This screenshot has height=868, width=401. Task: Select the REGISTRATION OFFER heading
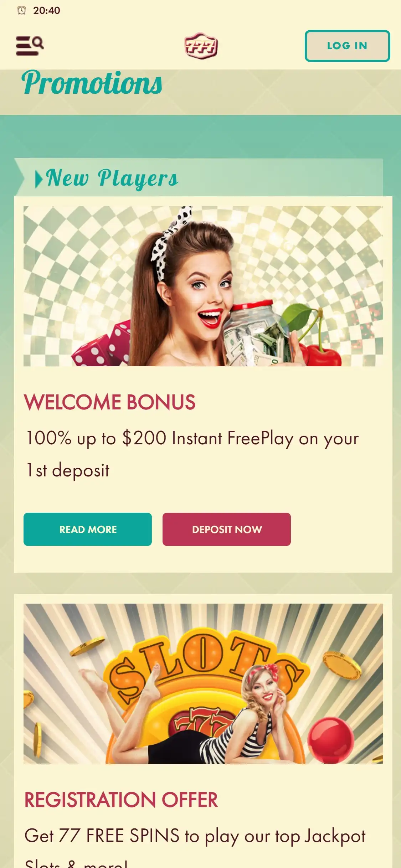[121, 800]
